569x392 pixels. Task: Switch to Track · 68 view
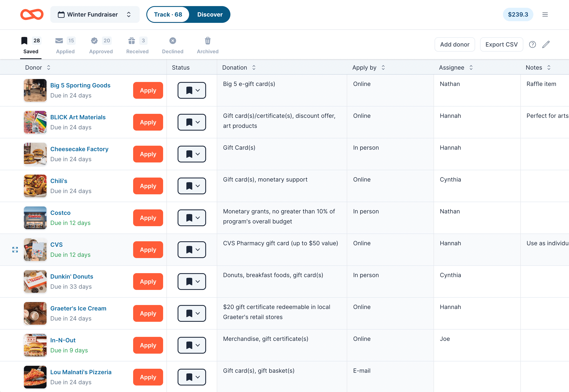[x=168, y=14]
